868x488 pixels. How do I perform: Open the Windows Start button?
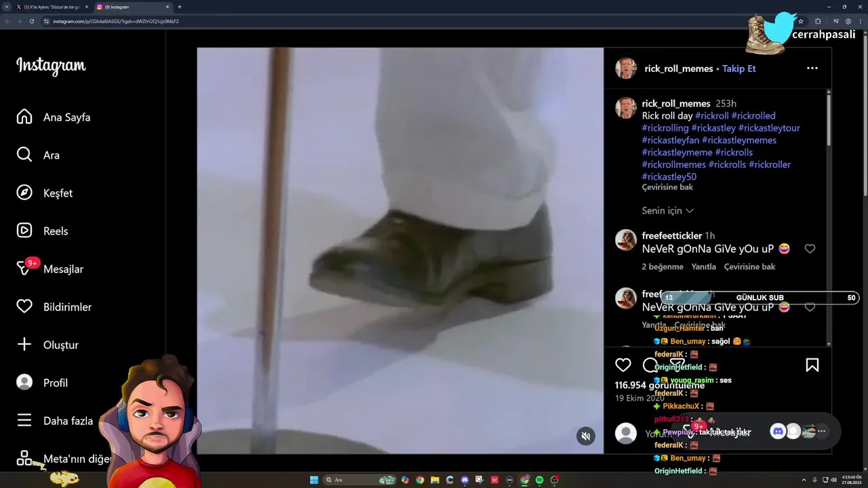[314, 480]
